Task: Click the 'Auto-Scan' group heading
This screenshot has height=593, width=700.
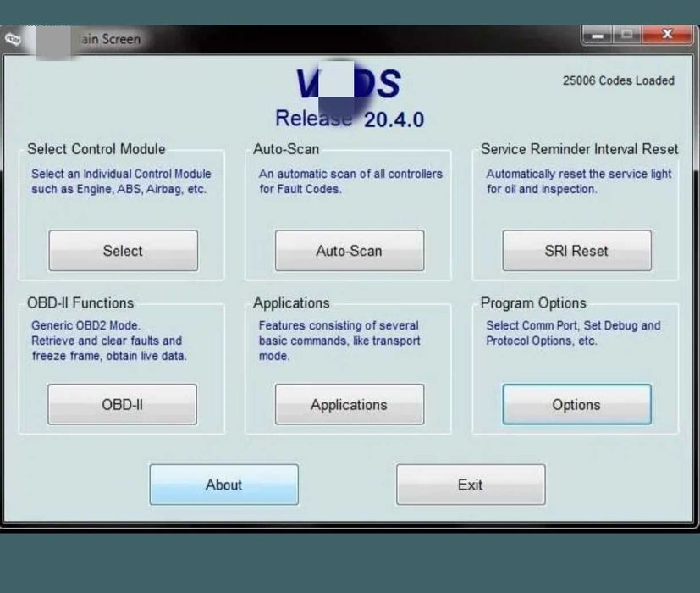Action: [x=286, y=149]
